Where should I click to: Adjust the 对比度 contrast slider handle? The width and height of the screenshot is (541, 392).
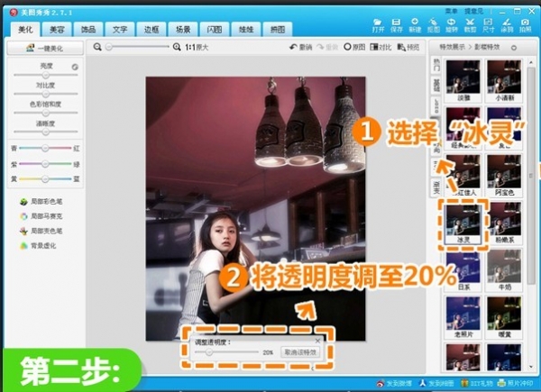pos(46,94)
